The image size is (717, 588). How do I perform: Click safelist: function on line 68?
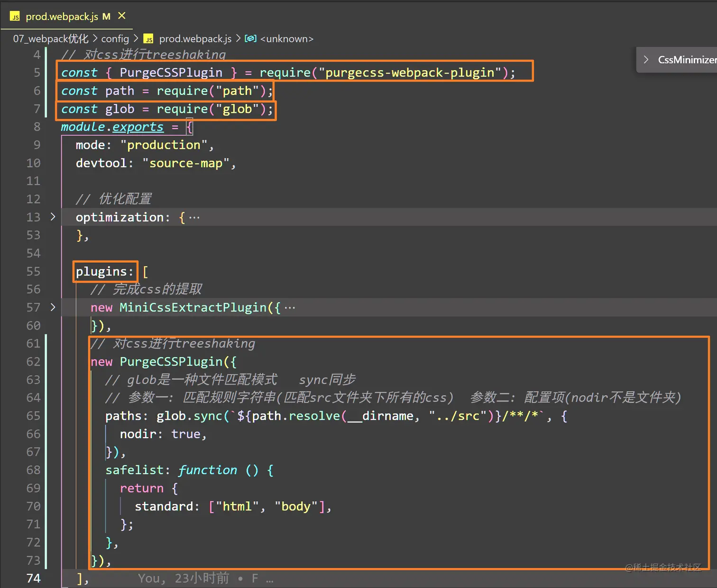point(171,470)
